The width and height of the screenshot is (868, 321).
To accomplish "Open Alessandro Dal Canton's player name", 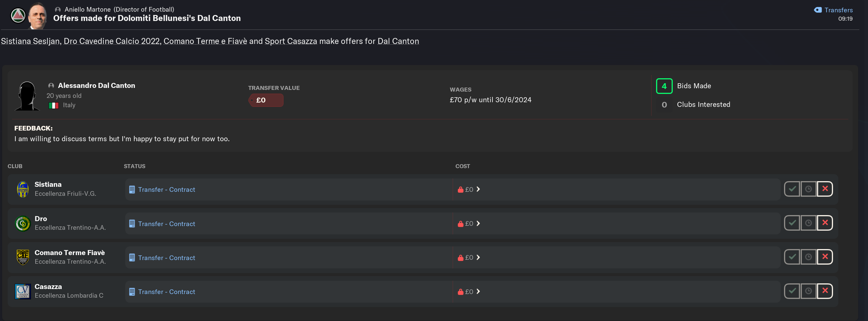I will click(96, 86).
